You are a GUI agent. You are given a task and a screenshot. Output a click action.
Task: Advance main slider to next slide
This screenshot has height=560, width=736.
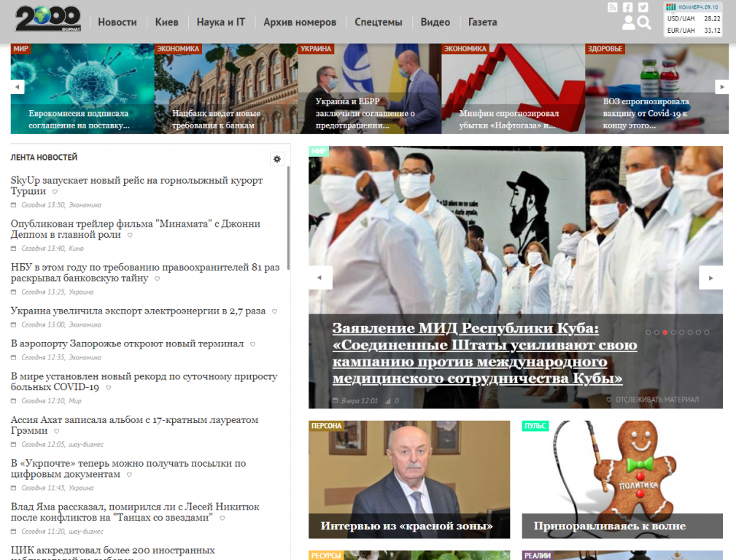(x=711, y=278)
